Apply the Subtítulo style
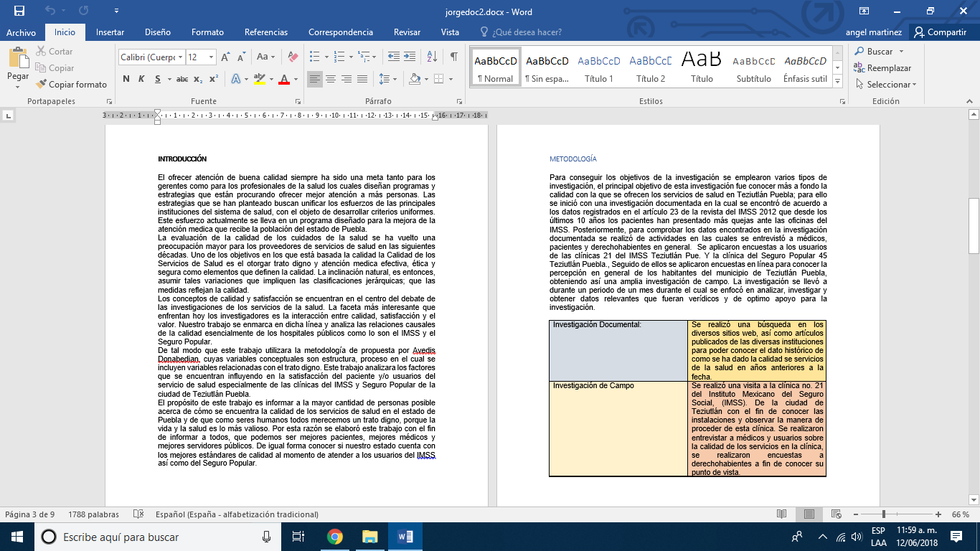This screenshot has height=551, width=980. point(754,68)
